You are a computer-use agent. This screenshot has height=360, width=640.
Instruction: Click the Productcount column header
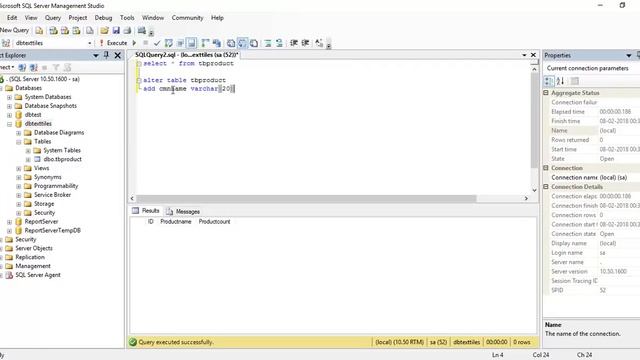214,222
